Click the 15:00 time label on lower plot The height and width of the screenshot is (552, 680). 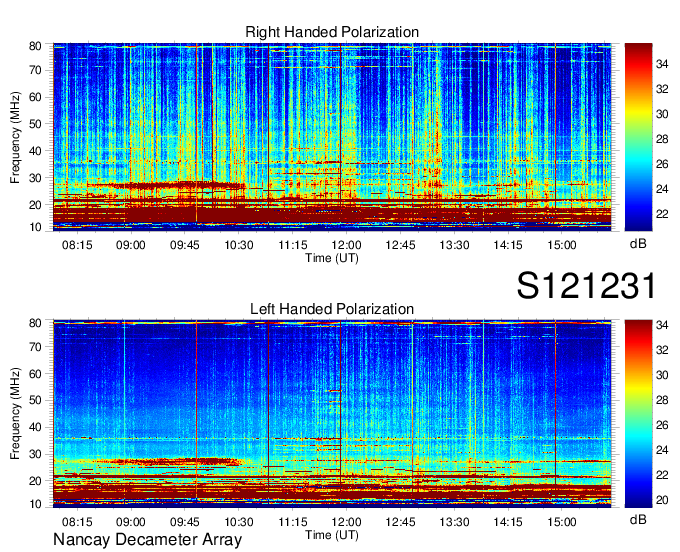pos(562,522)
